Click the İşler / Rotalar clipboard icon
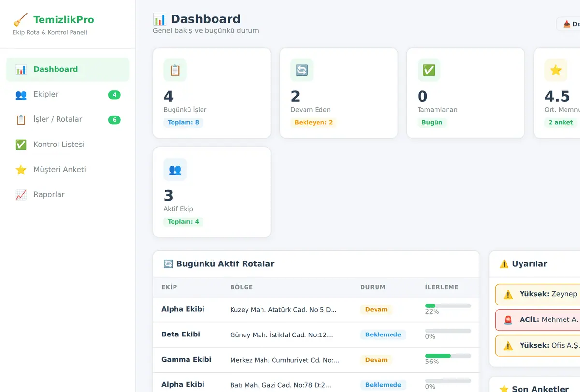Screen dimensions: 580x392 21,119
